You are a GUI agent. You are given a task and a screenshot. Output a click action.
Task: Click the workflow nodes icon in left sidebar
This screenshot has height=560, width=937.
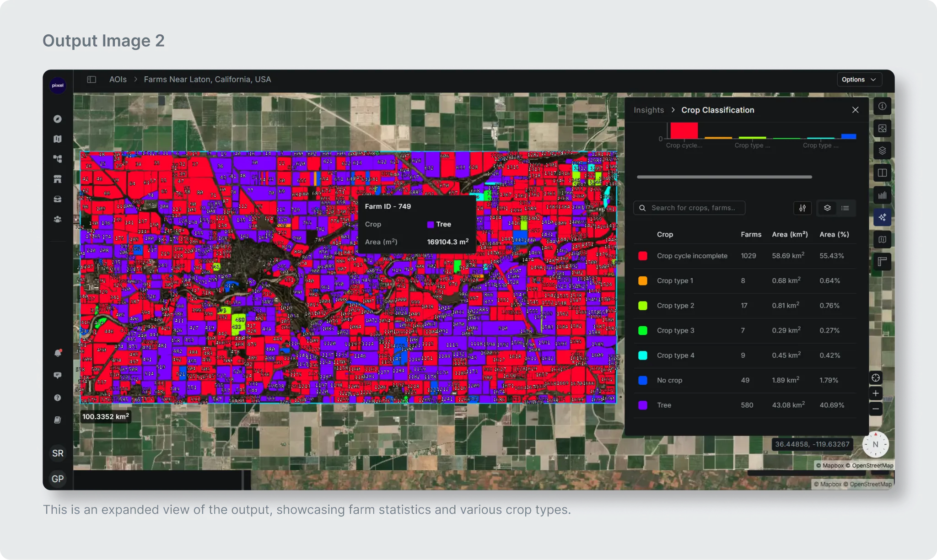(x=57, y=159)
